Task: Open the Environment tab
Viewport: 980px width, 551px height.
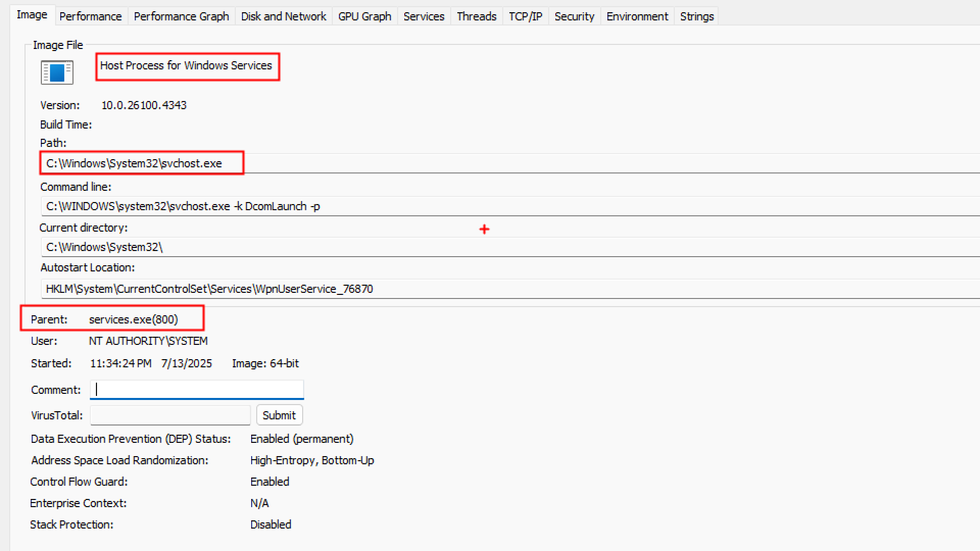Action: pos(637,16)
